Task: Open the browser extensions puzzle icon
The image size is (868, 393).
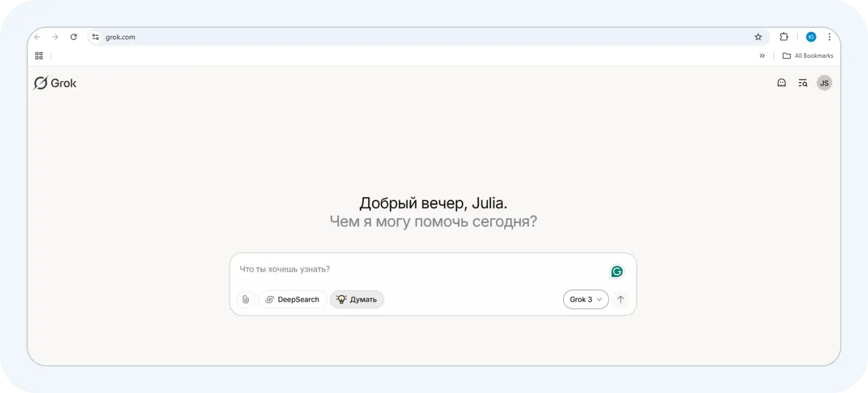Action: tap(784, 36)
